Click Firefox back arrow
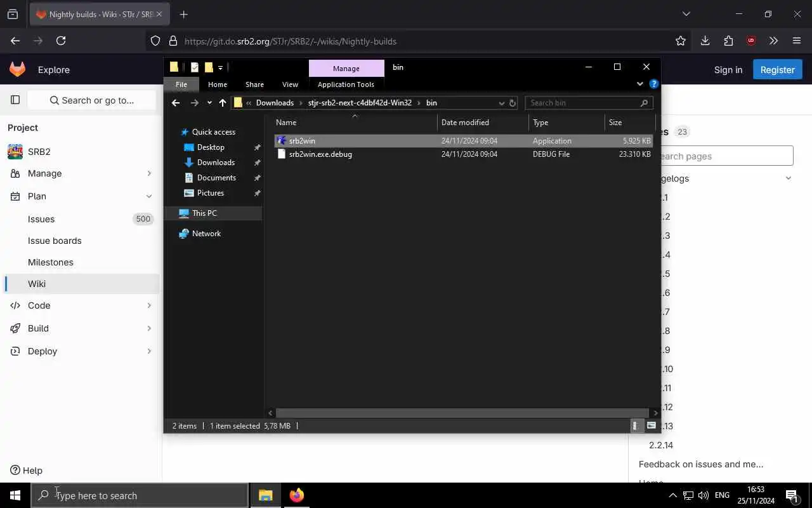Screen dimensions: 812x508 (15, 41)
